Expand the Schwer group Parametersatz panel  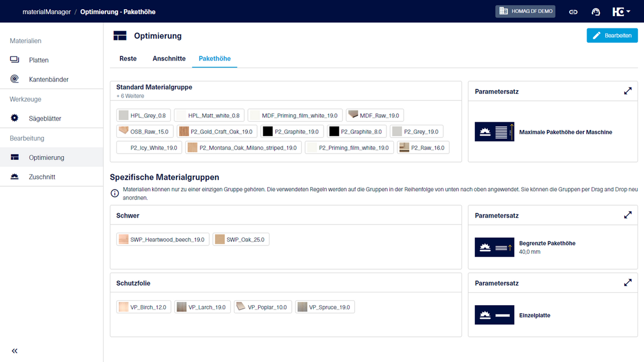click(x=627, y=215)
